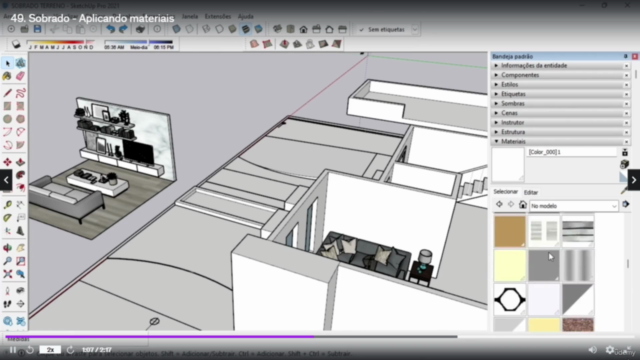Pause the video playback
The image size is (640, 360).
click(x=13, y=350)
